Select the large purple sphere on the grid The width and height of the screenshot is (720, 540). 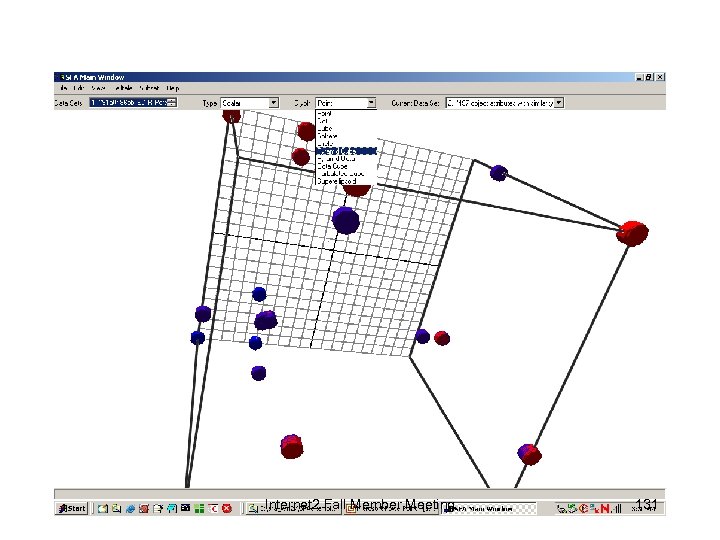coord(346,220)
